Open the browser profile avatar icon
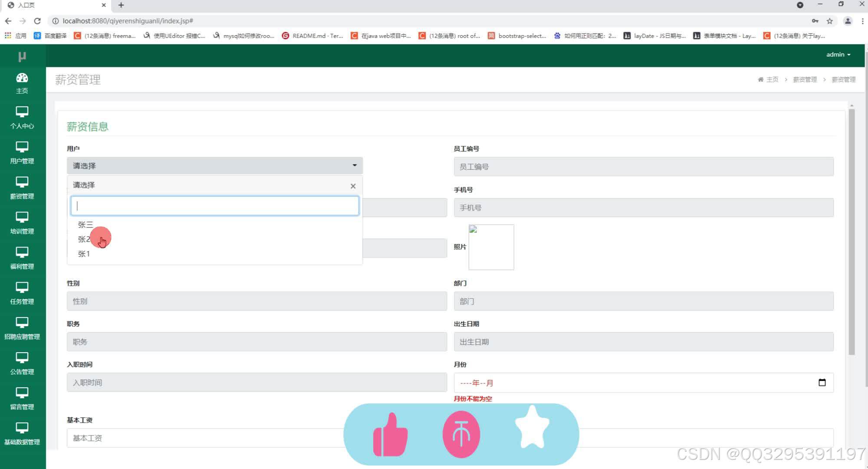Screen dimensions: 868x469 point(848,21)
